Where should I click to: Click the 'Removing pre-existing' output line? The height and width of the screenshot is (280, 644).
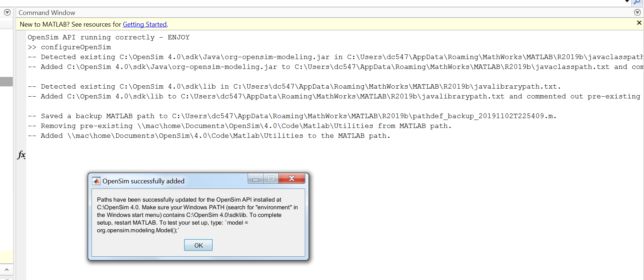(x=240, y=126)
